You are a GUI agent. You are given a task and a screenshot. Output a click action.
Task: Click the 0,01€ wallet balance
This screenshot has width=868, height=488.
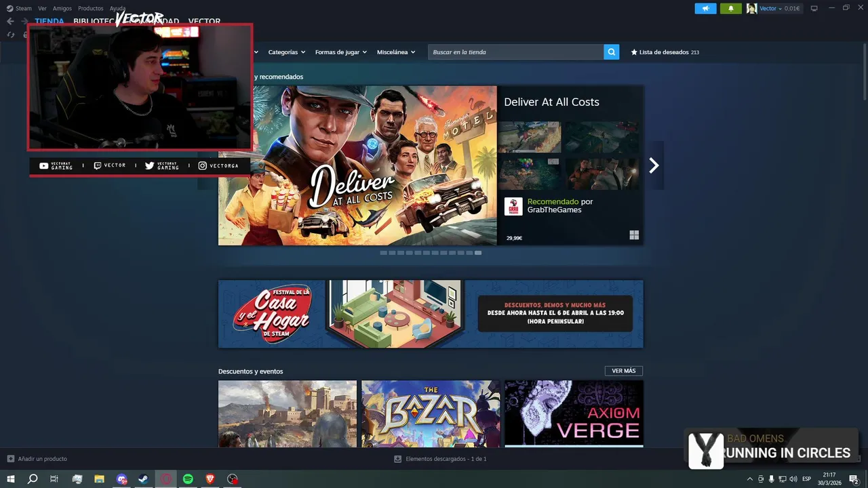point(792,9)
